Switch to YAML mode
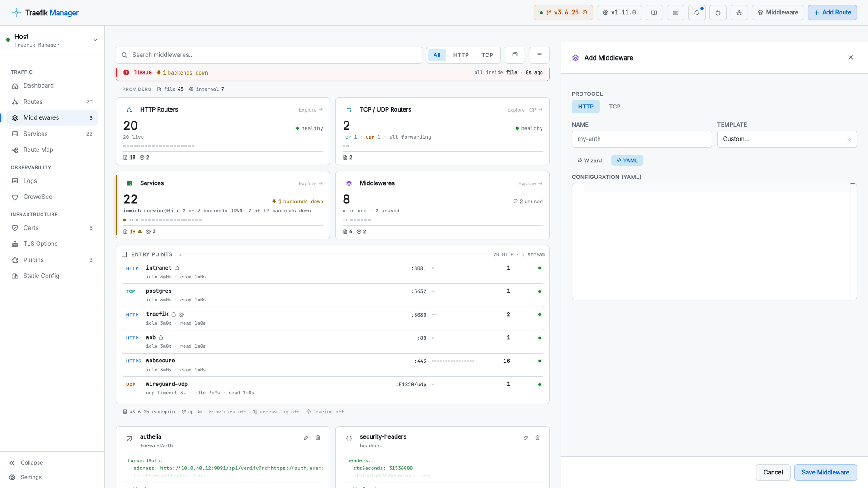868x488 pixels. 627,160
